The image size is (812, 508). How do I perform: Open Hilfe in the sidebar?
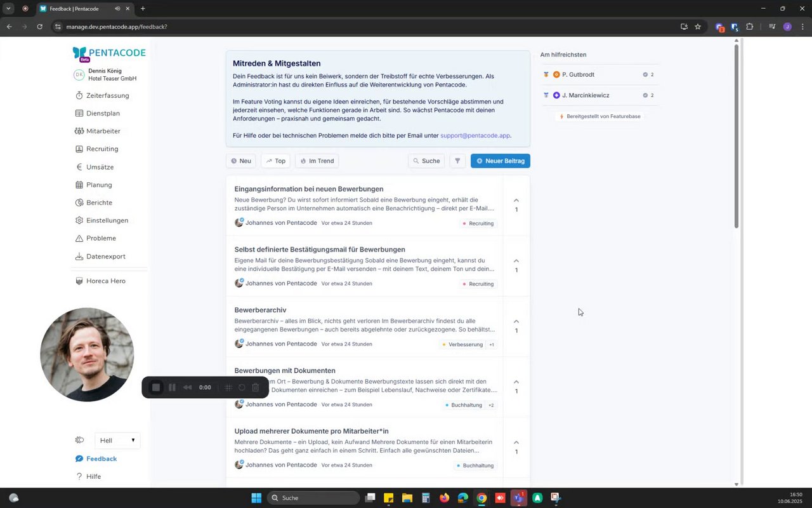click(x=88, y=476)
